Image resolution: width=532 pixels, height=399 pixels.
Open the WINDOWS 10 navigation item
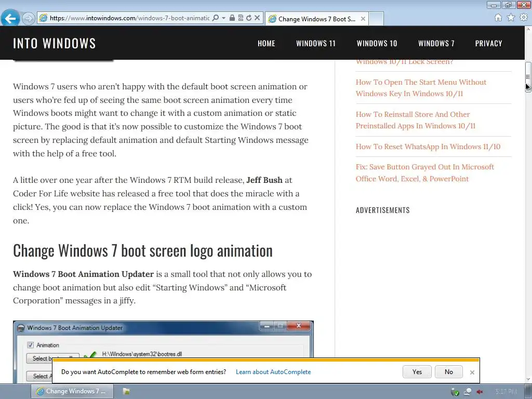pyautogui.click(x=377, y=44)
